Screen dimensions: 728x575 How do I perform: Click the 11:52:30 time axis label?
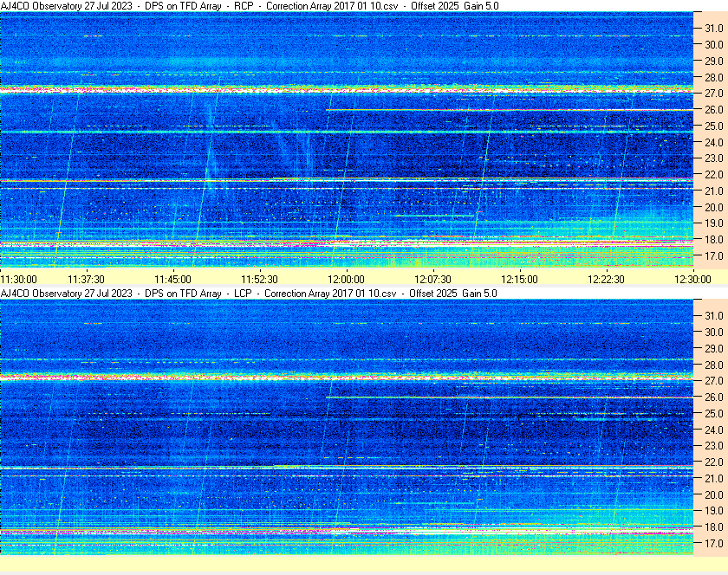click(x=259, y=280)
